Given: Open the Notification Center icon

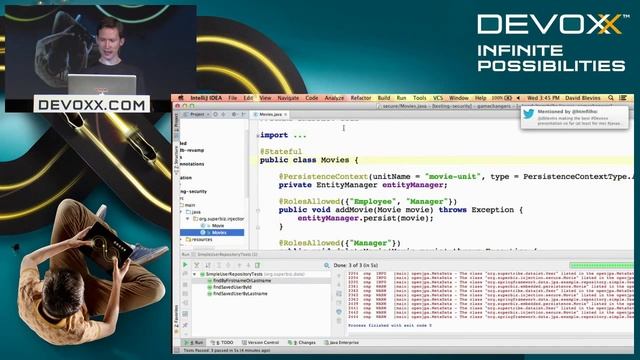Looking at the screenshot, I should (623, 98).
